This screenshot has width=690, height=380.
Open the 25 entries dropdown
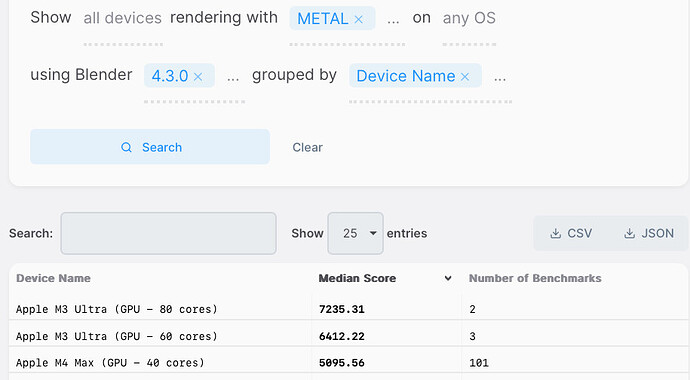(x=355, y=233)
